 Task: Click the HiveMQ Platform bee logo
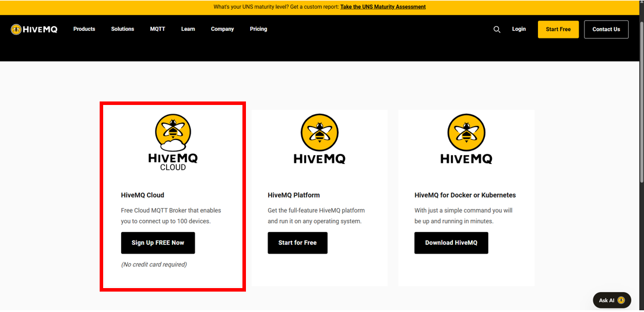coord(319,139)
